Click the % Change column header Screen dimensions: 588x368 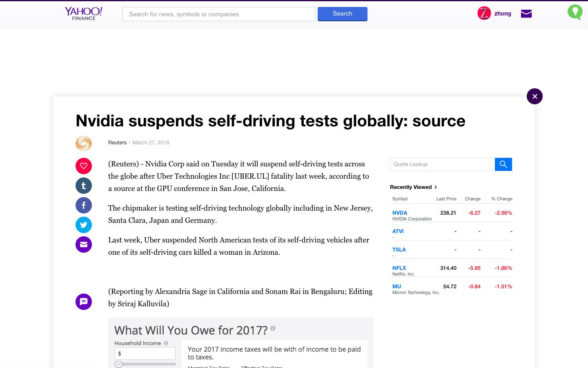click(x=502, y=199)
